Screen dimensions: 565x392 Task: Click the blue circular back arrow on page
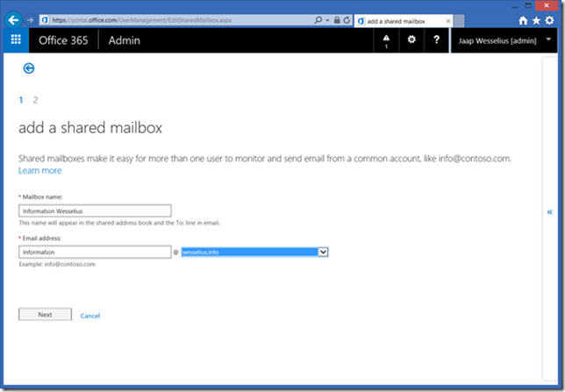[28, 68]
